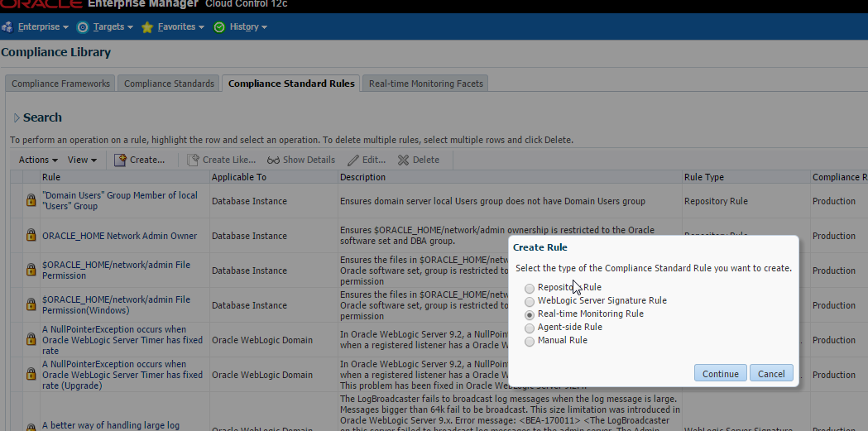
Task: Open Real-time Monitoring Facets tab
Action: click(x=425, y=84)
